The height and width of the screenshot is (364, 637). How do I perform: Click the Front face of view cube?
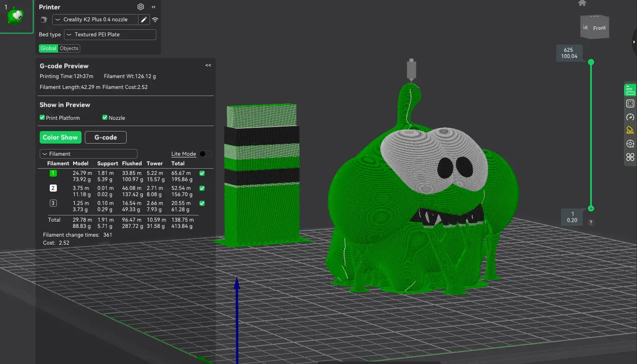(x=599, y=28)
